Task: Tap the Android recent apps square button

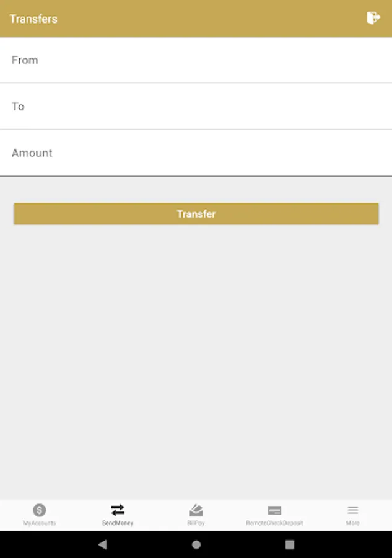Action: (290, 544)
